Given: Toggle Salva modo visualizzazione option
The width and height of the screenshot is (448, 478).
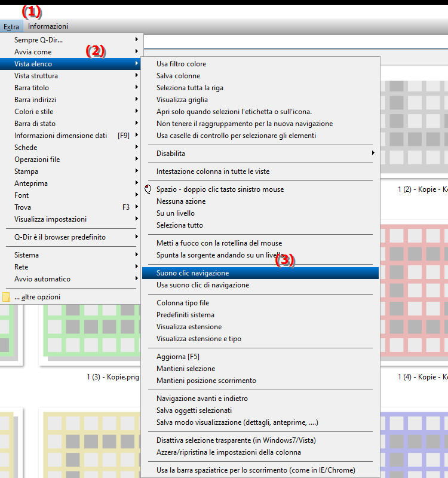Looking at the screenshot, I should coord(260,422).
